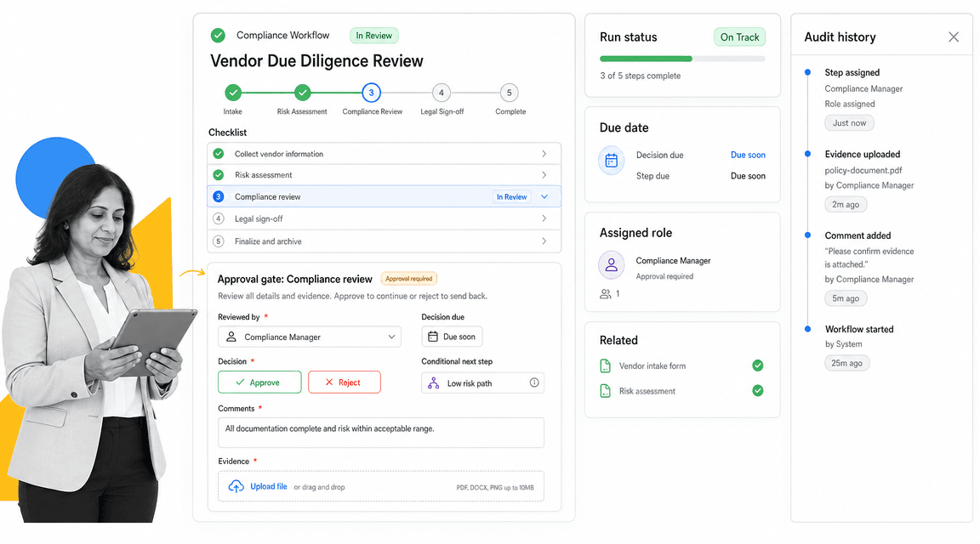Click the document icon beside Vendor intake form
The image size is (980, 544).
pyautogui.click(x=605, y=366)
